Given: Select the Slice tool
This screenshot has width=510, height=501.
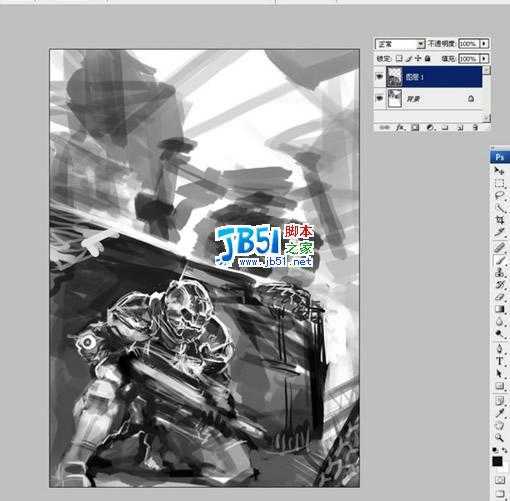Looking at the screenshot, I should tap(499, 232).
